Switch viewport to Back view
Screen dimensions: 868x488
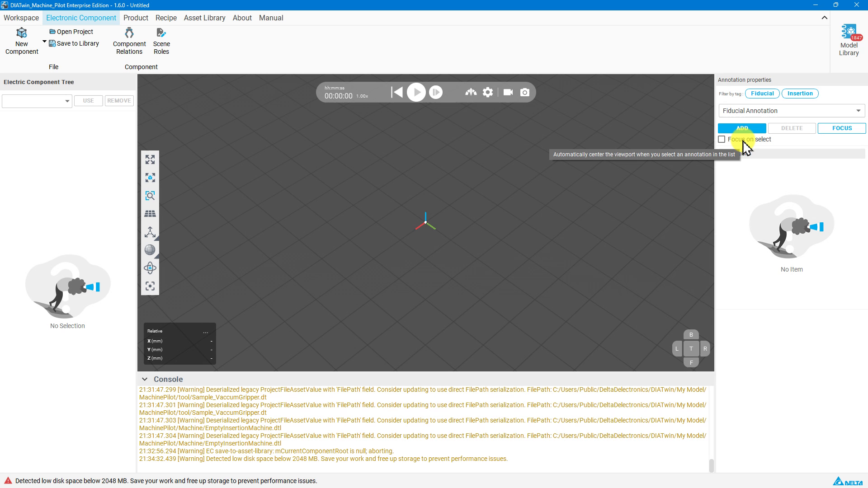pyautogui.click(x=691, y=335)
